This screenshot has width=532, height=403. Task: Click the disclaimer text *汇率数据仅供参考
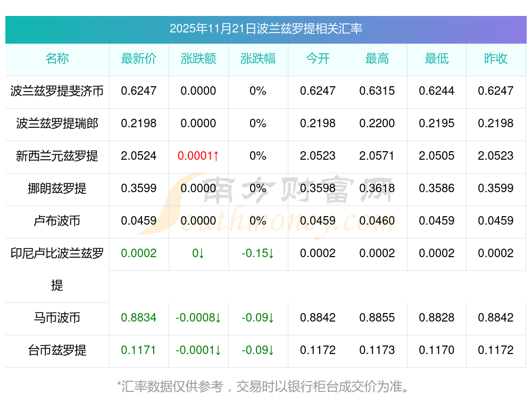coord(170,386)
